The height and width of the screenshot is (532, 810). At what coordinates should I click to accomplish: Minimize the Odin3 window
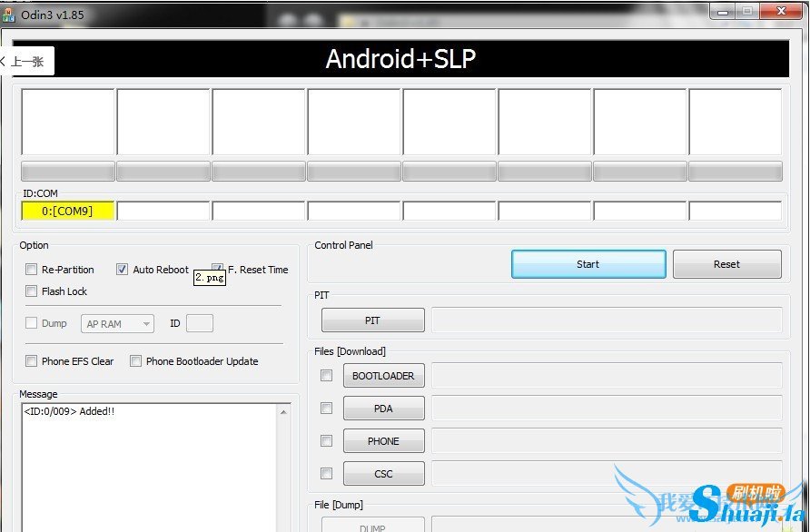723,11
